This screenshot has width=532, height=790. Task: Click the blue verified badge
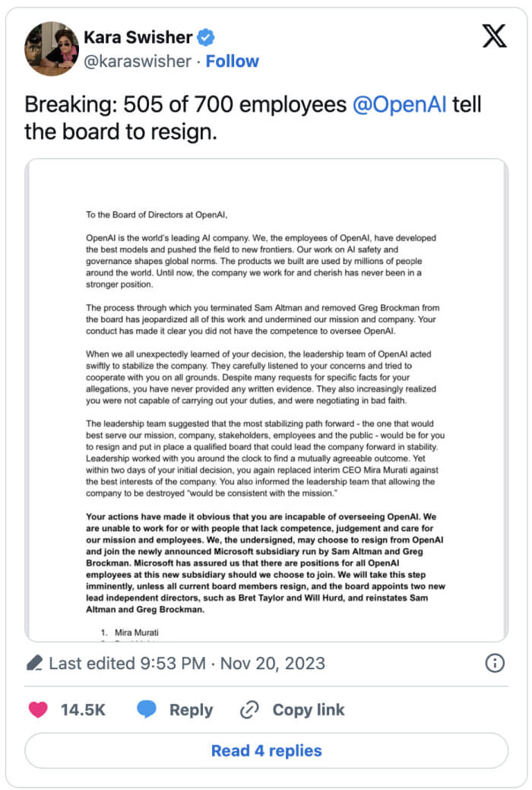[x=205, y=37]
